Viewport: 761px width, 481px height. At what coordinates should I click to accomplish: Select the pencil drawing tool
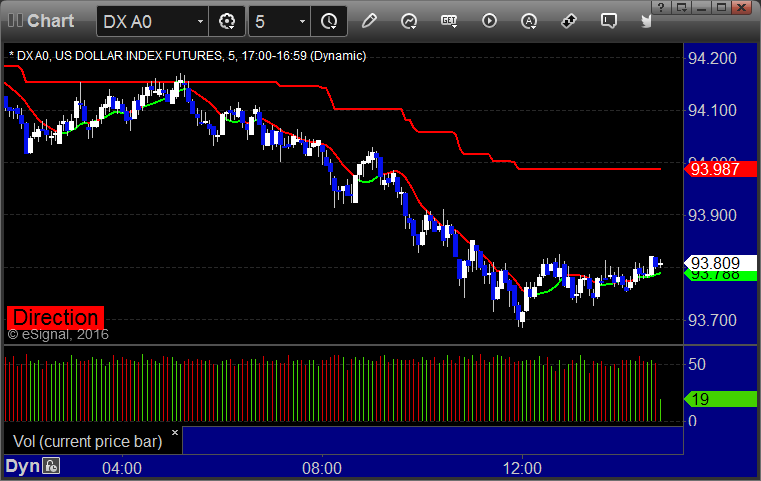tap(369, 21)
